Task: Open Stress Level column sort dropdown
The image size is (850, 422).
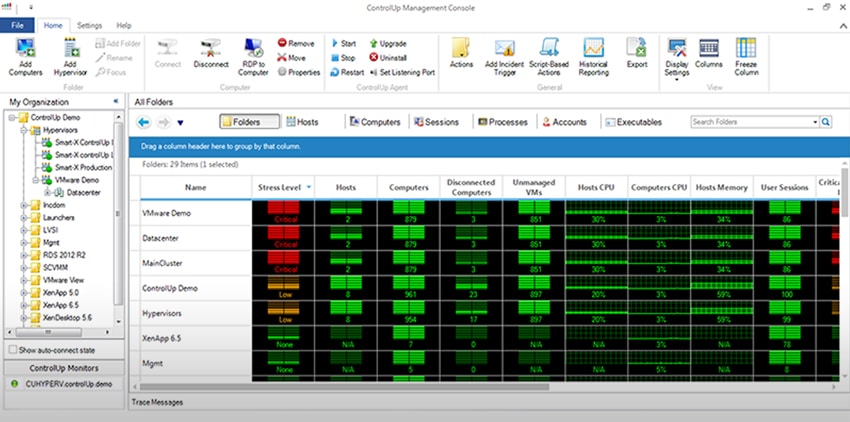Action: (x=309, y=187)
